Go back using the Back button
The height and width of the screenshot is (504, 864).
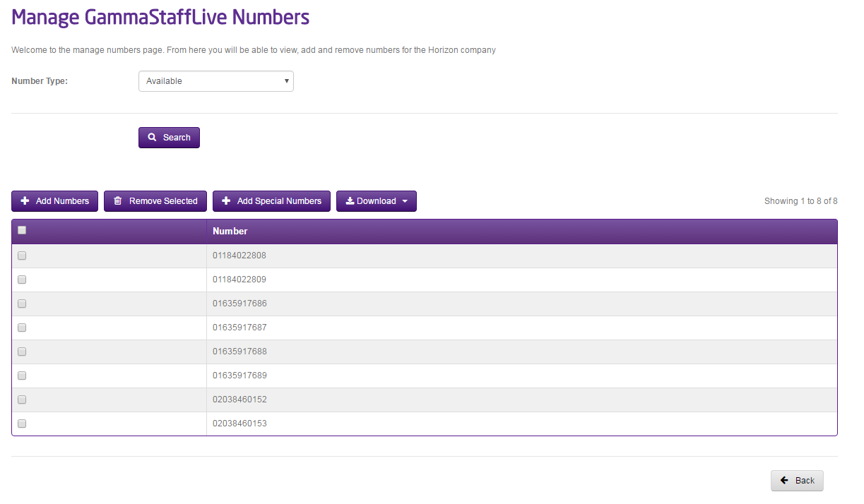(797, 481)
